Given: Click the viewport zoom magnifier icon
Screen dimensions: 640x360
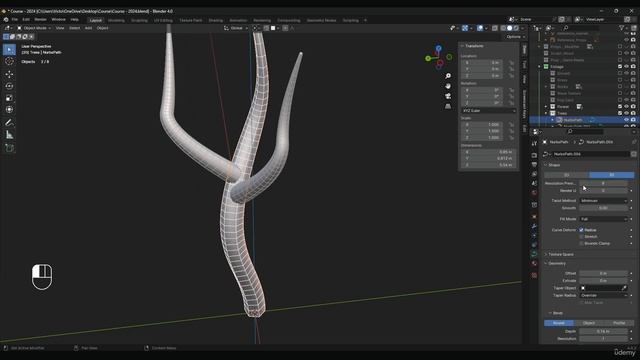Looking at the screenshot, I should pos(448,76).
